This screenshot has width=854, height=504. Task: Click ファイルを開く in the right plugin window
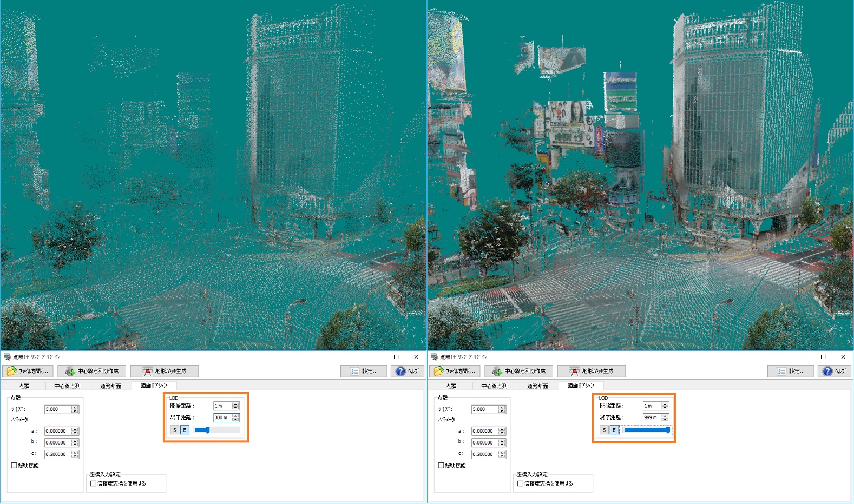coord(455,371)
